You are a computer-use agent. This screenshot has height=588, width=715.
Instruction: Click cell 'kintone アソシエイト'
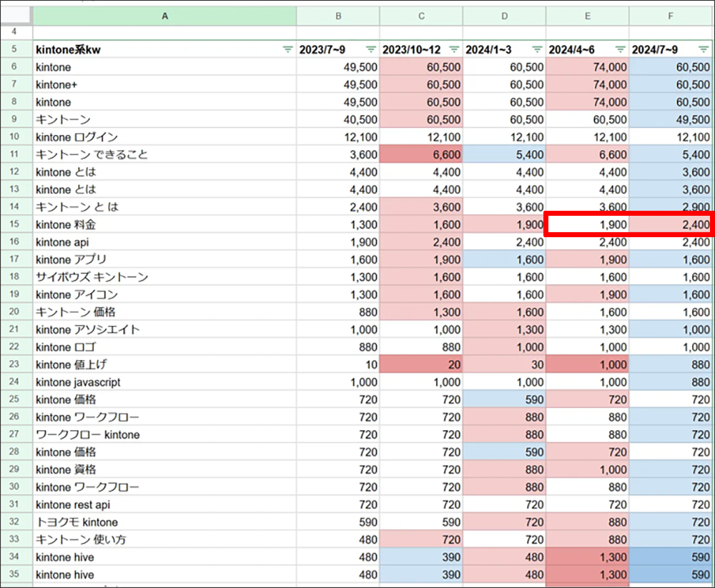pos(164,329)
